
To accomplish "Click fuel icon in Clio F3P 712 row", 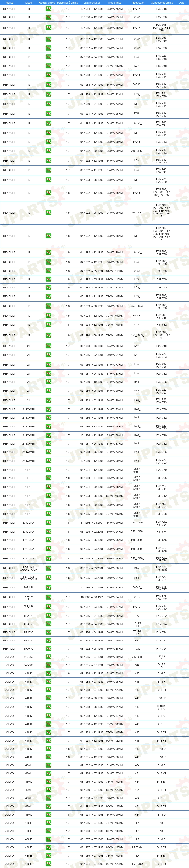I will coord(49,496).
